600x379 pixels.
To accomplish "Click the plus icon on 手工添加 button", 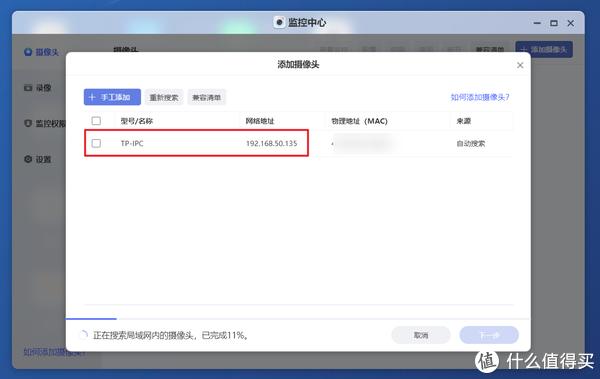I will [x=92, y=97].
